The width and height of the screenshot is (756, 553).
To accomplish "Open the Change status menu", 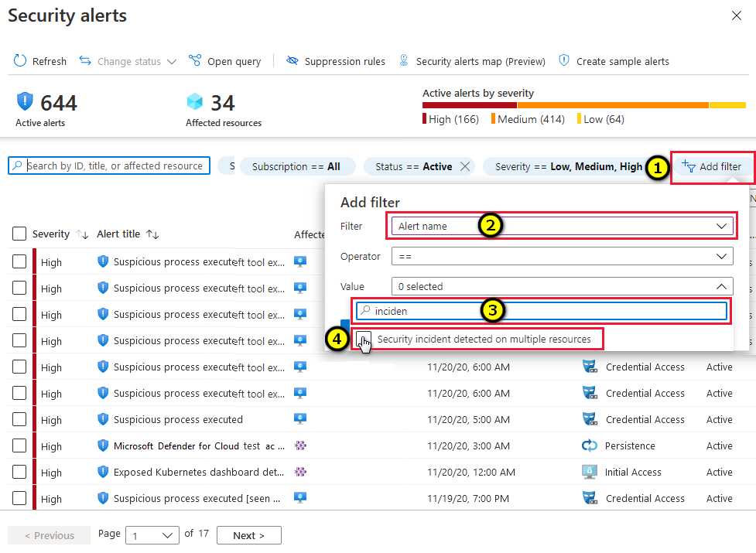I will pos(127,61).
